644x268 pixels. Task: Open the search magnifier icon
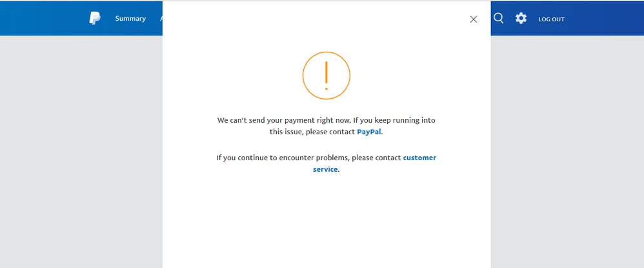coord(498,18)
